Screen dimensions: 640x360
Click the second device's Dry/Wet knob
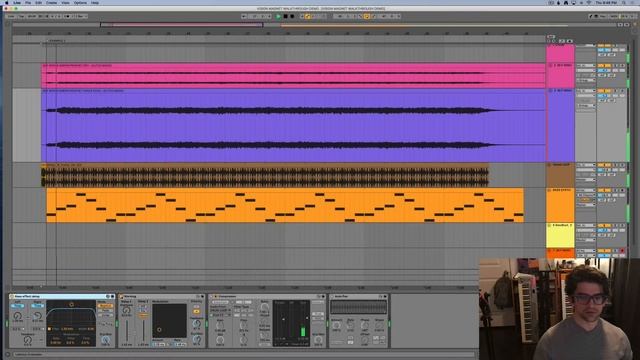[x=197, y=340]
